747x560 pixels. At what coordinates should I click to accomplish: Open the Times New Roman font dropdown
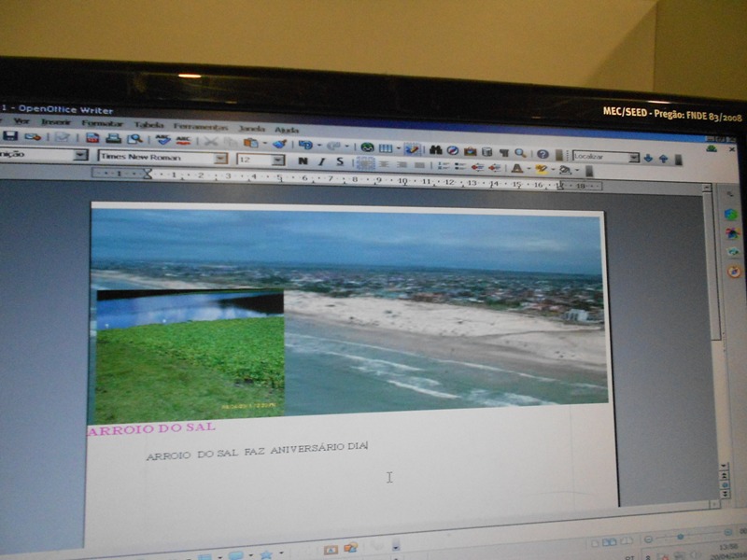pos(220,158)
